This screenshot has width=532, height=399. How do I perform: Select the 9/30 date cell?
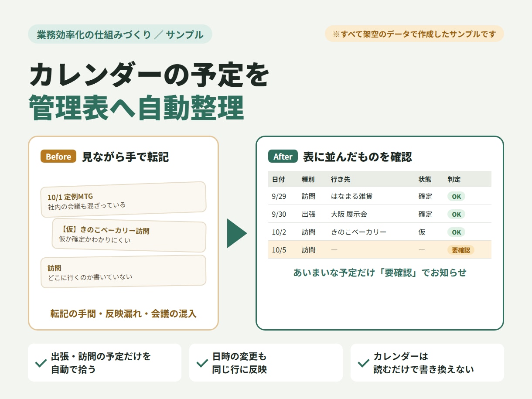tap(279, 214)
